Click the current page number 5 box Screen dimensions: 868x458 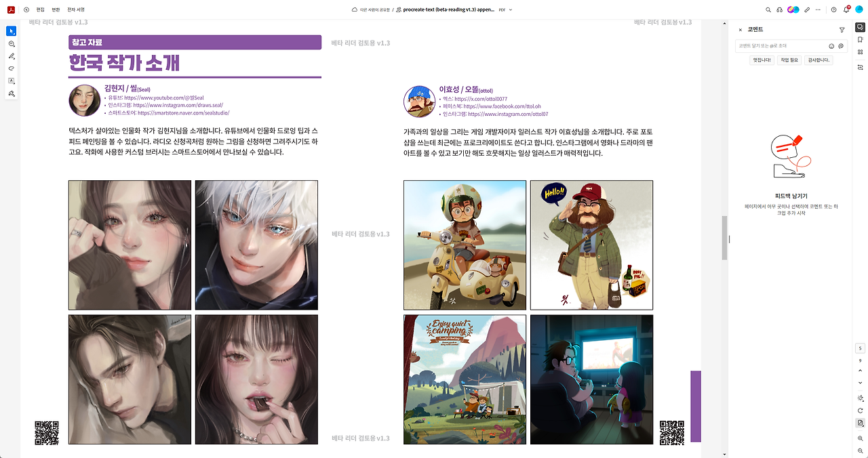pos(860,348)
